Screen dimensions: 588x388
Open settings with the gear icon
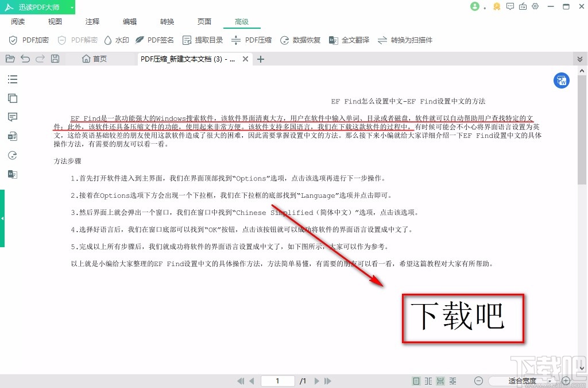(535, 6)
